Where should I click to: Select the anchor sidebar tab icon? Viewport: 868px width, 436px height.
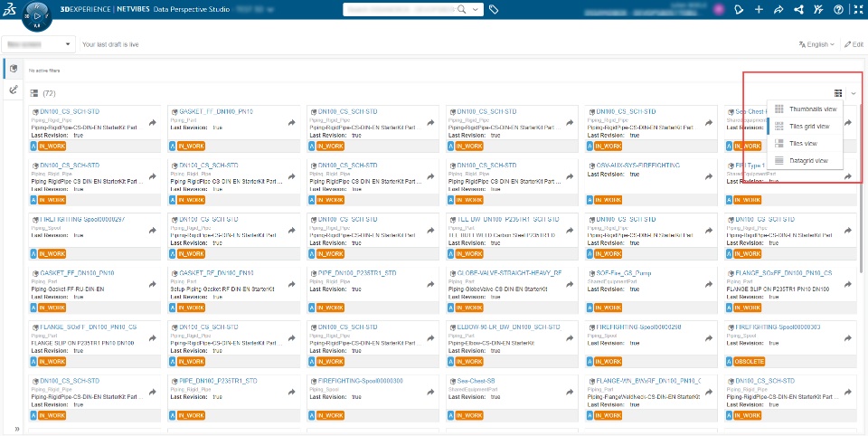click(x=14, y=90)
